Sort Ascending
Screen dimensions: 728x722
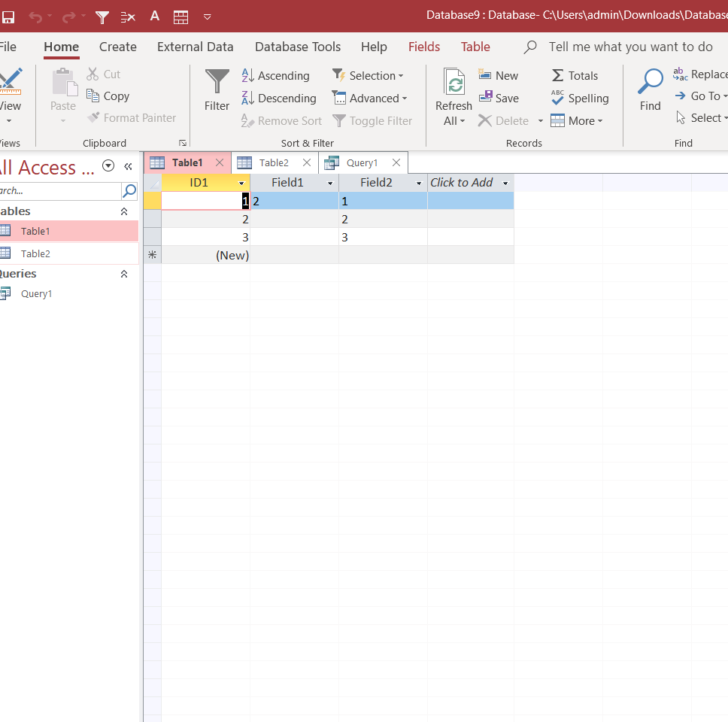pos(275,76)
